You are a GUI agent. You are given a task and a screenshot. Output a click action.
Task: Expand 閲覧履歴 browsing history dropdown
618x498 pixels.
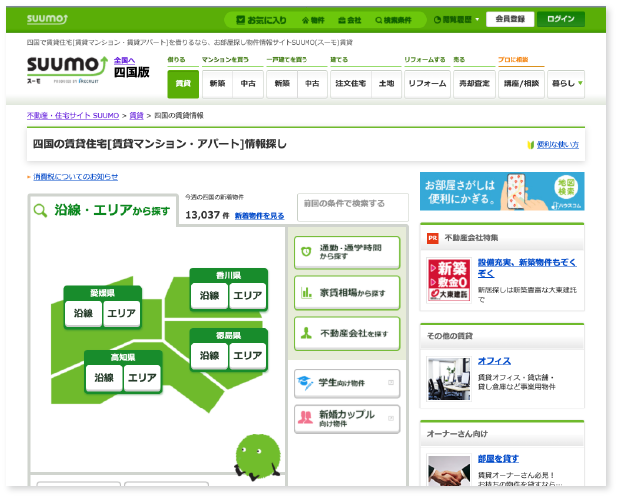[x=456, y=19]
